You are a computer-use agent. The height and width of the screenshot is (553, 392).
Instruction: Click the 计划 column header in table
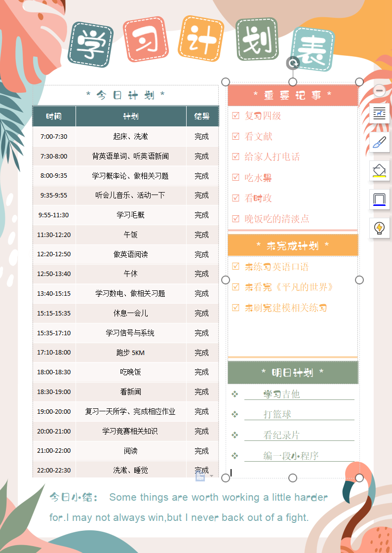coord(131,117)
